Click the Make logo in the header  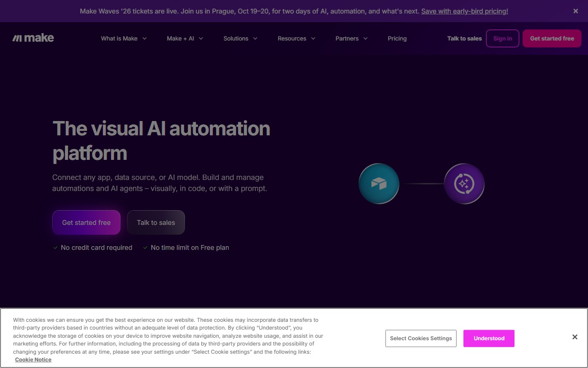(33, 38)
